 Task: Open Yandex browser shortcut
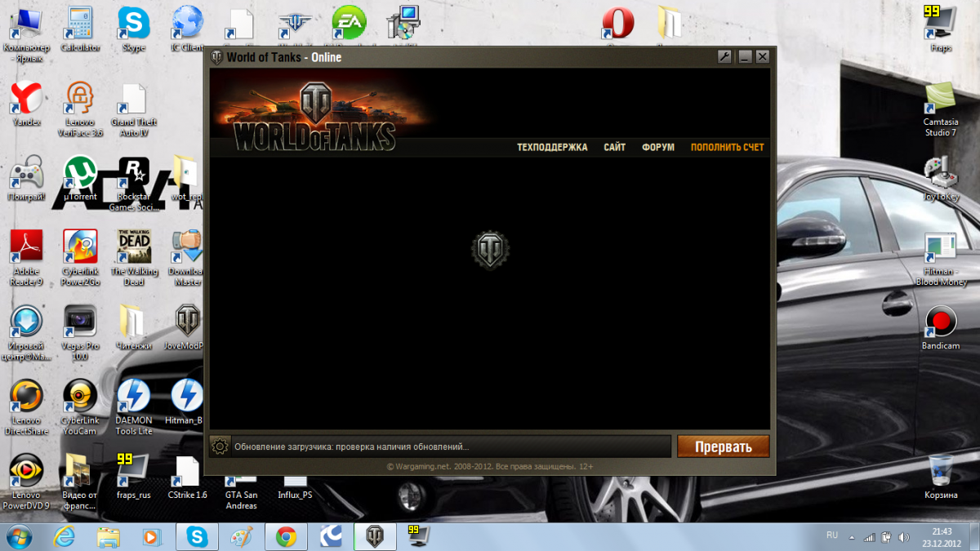click(26, 104)
